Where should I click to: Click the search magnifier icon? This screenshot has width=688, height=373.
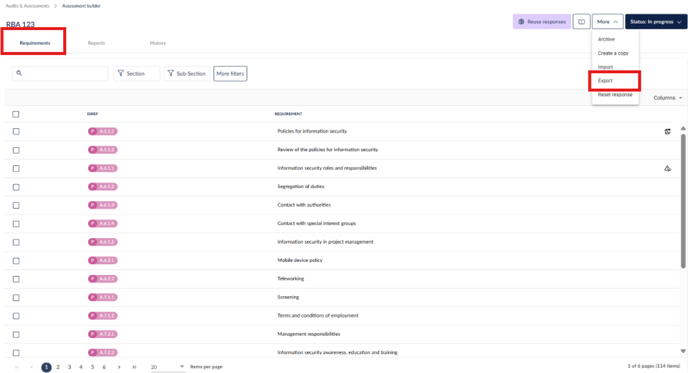19,73
